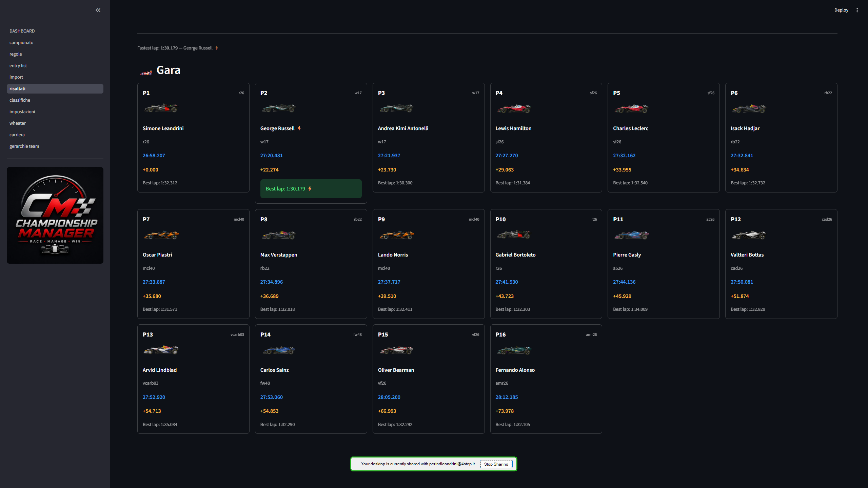Click Lando Norris's mcl40 car image

click(396, 235)
